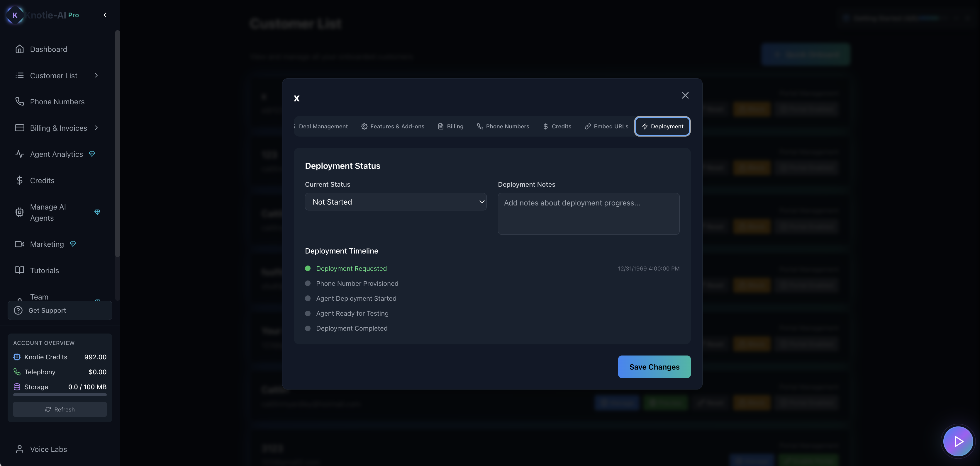The width and height of the screenshot is (980, 466).
Task: Click into the Deployment Notes field
Action: [x=588, y=214]
